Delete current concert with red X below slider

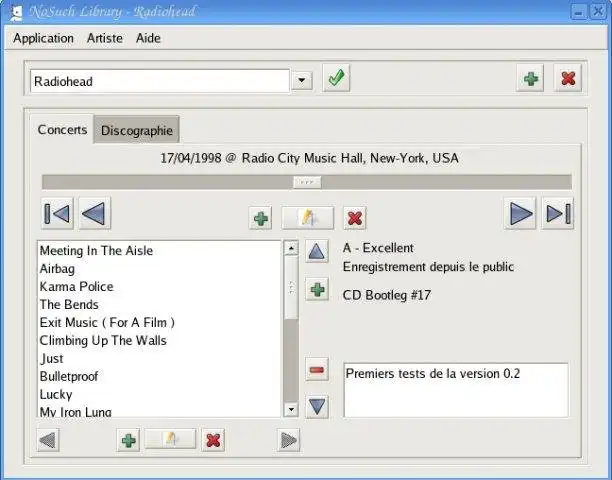[x=354, y=218]
